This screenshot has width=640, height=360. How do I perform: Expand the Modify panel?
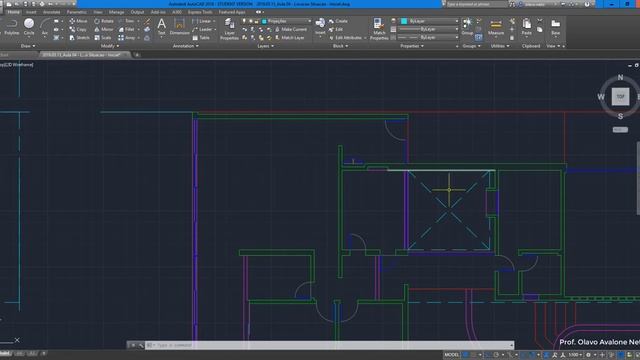click(x=110, y=46)
